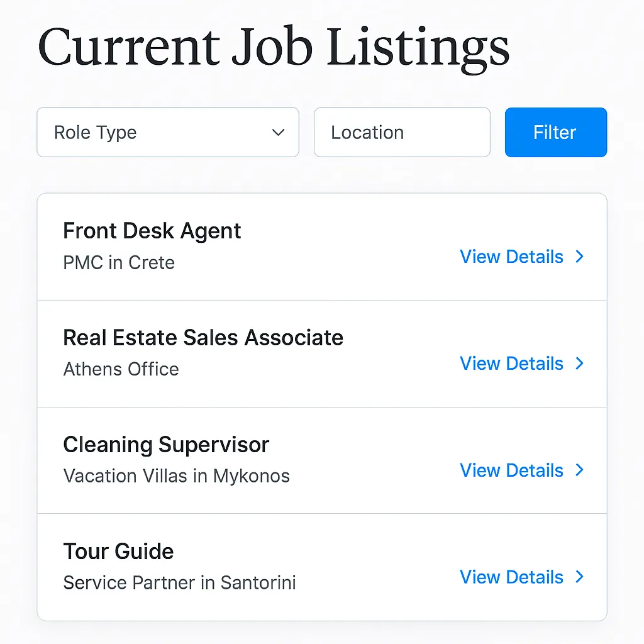Select View Details for Cleaning Supervisor

point(511,470)
